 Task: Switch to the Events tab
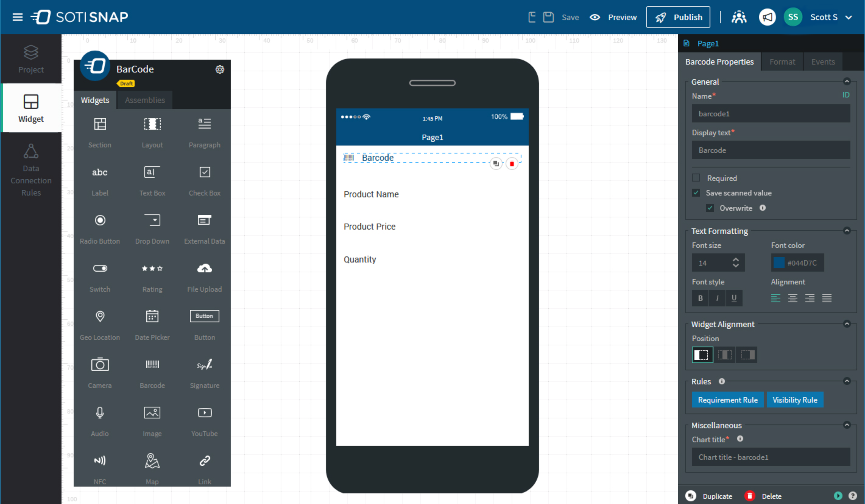[823, 62]
